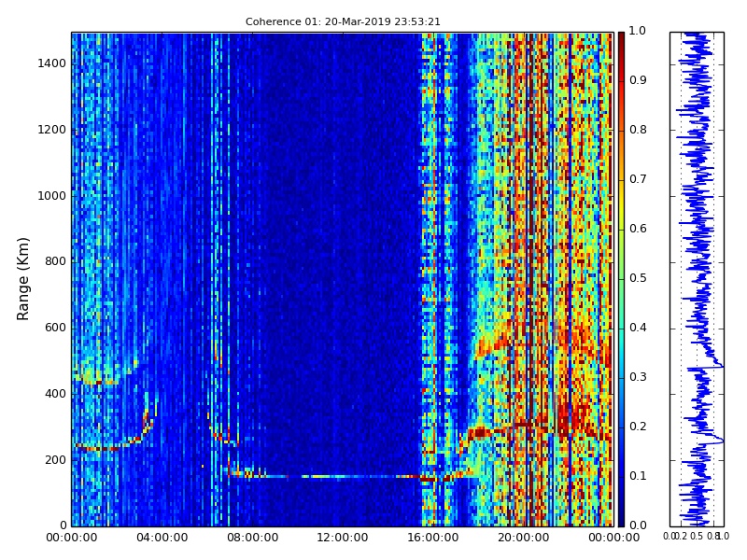
Task: Click the 0.5 tick label of the profile plot
Action: [696, 536]
